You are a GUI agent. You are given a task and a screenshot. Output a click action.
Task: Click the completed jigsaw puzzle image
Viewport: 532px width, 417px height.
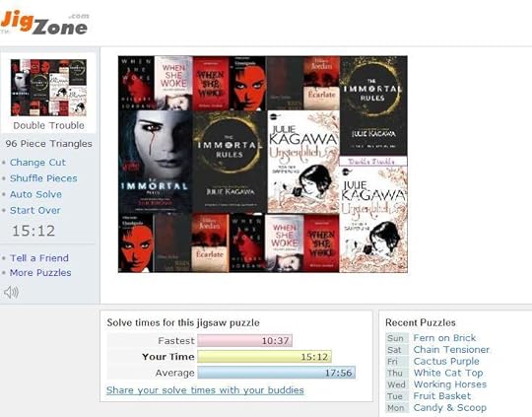pyautogui.click(x=263, y=165)
